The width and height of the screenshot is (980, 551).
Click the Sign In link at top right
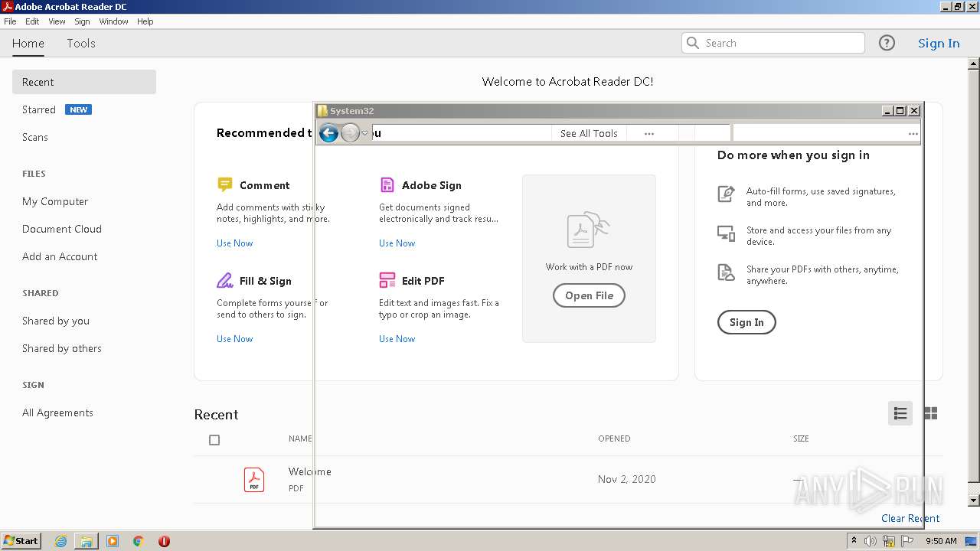pyautogui.click(x=939, y=43)
